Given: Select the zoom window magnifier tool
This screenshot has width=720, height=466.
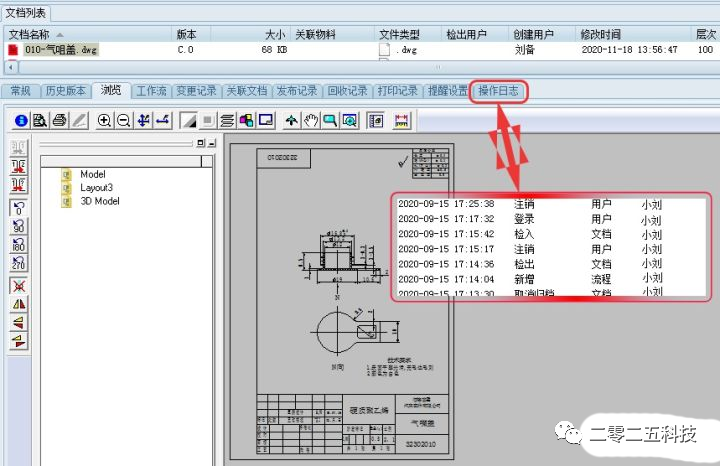Looking at the screenshot, I should tap(330, 121).
